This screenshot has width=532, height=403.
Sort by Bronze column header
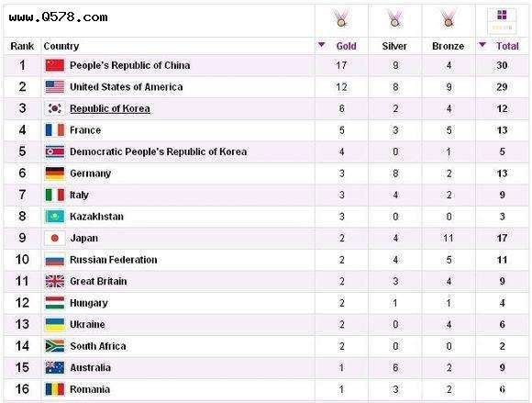(x=448, y=46)
